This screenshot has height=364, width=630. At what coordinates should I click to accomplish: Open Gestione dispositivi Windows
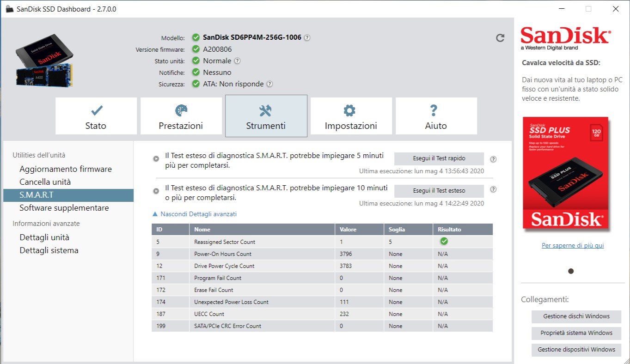[576, 350]
